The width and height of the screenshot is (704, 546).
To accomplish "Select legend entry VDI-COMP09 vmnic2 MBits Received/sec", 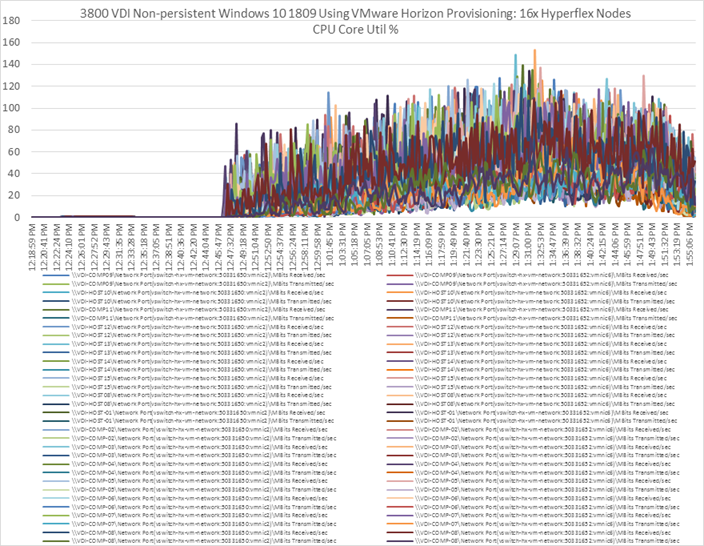I will (x=184, y=275).
